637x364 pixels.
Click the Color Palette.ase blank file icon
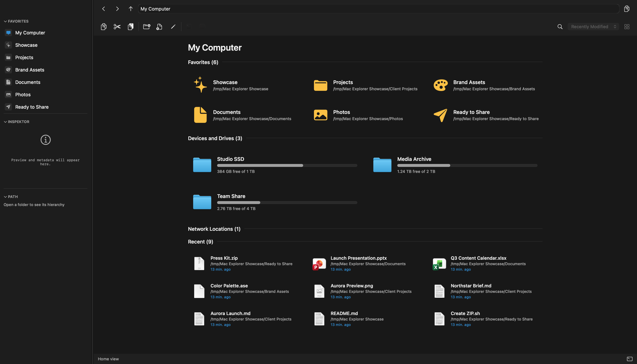pos(199,291)
